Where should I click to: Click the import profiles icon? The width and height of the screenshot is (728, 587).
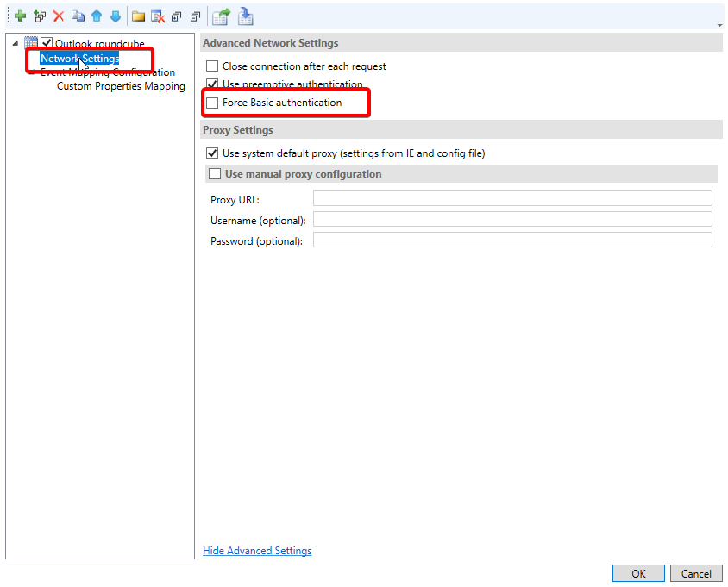[246, 16]
